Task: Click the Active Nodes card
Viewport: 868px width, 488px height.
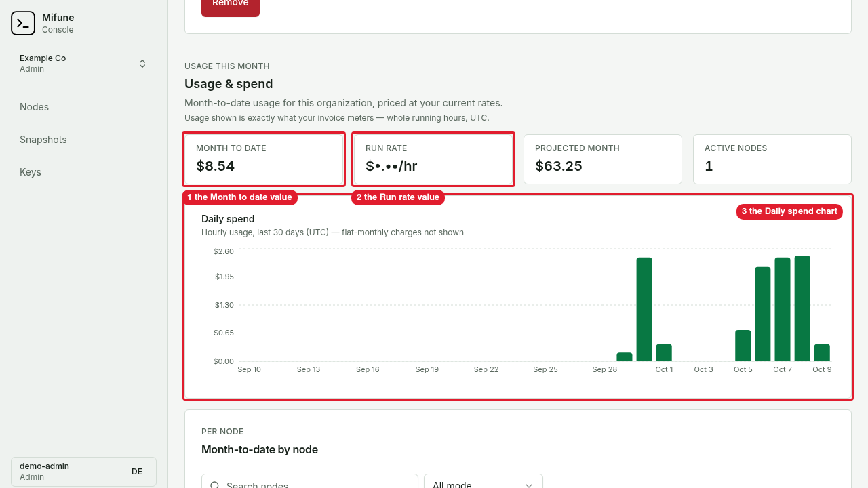Action: tap(772, 159)
